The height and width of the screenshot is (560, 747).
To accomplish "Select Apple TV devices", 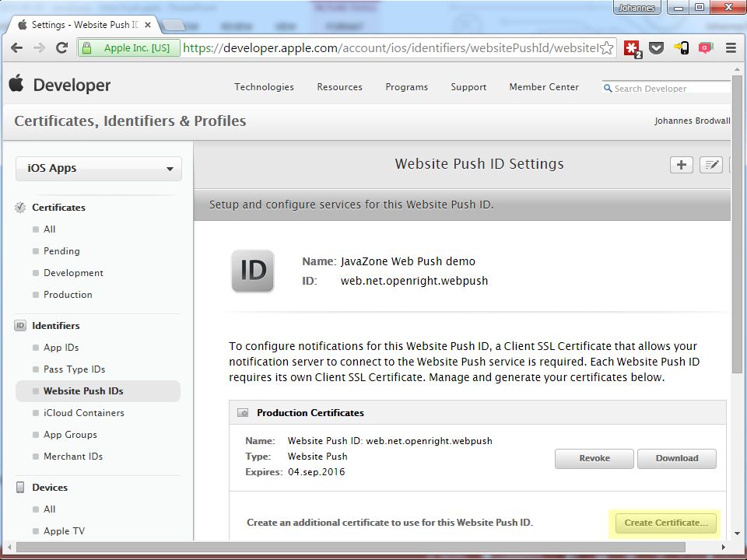I will (64, 531).
